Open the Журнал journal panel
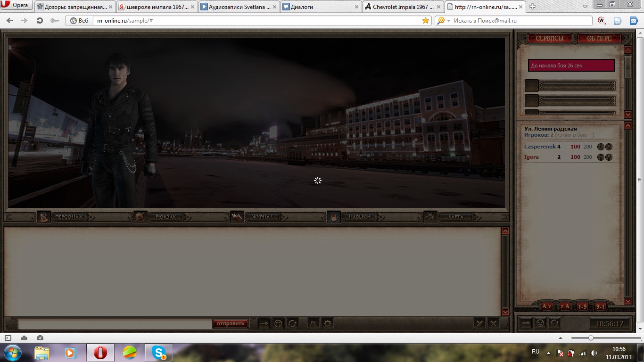This screenshot has width=644, height=362. tap(262, 217)
